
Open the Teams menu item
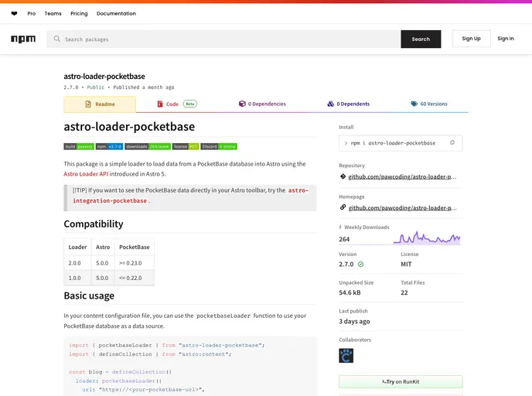tap(53, 14)
